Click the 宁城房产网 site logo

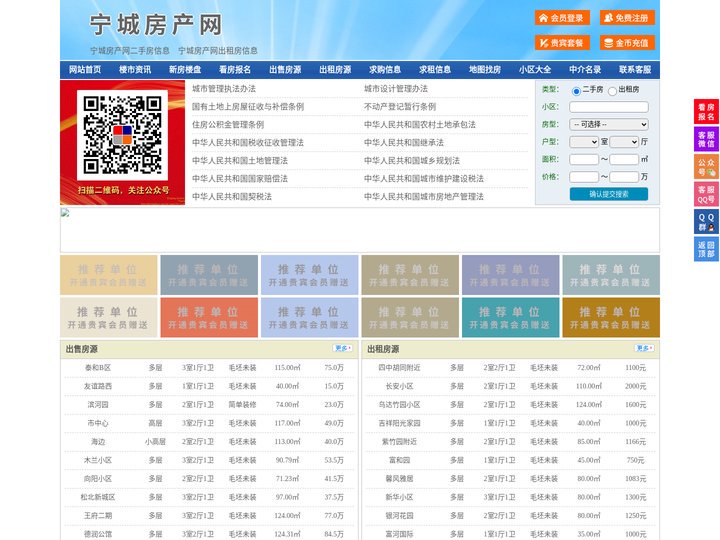point(156,25)
